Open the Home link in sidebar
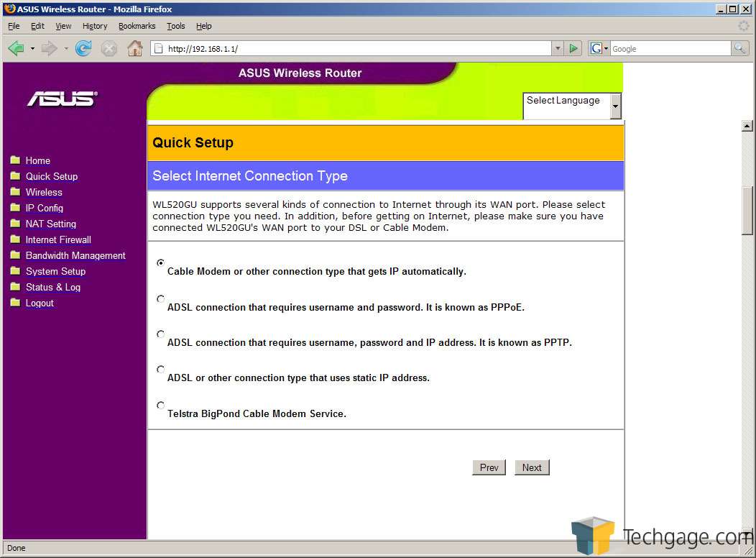The height and width of the screenshot is (558, 756). pyautogui.click(x=37, y=160)
